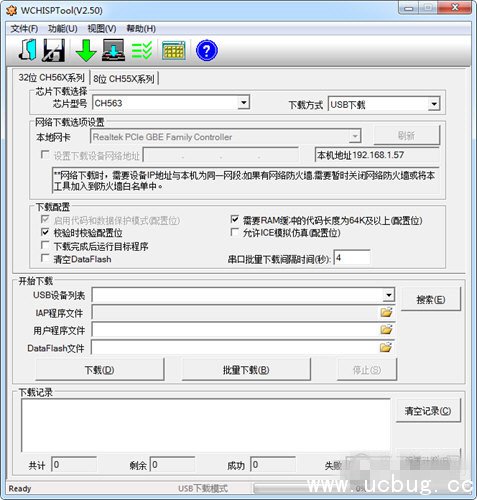Click the green checklist verify icon
The image size is (477, 500).
point(142,50)
